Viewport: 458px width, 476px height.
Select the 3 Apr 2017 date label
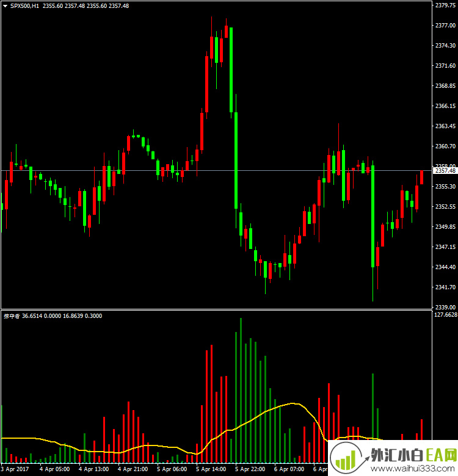15,469
